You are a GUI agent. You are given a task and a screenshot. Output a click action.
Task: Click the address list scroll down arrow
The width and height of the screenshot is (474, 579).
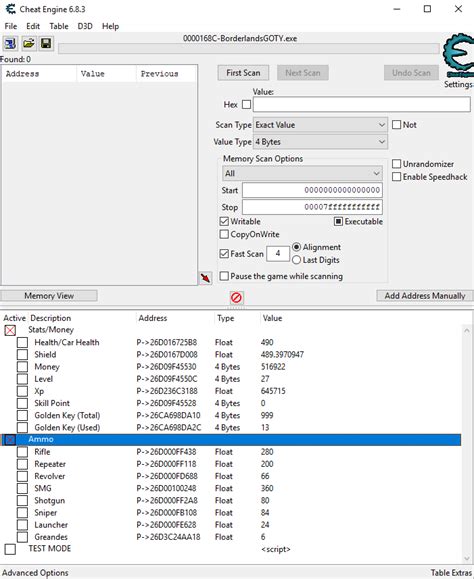coord(466,559)
